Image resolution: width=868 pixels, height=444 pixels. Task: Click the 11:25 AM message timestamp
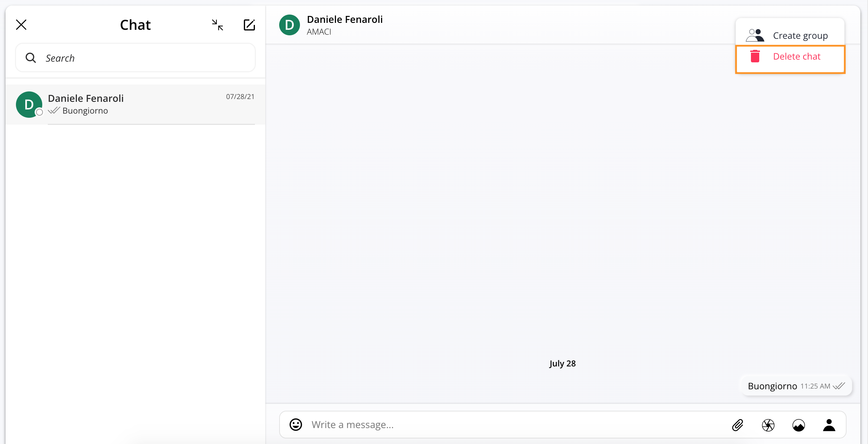pos(815,386)
